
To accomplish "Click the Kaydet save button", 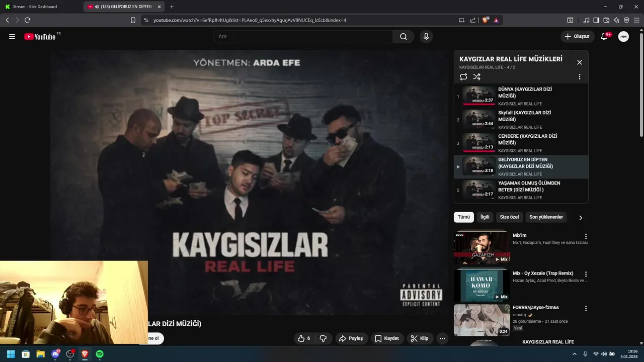I will coord(387,338).
